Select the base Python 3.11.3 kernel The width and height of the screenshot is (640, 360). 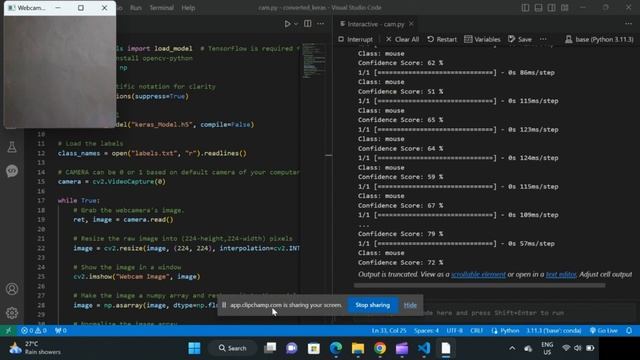click(599, 39)
